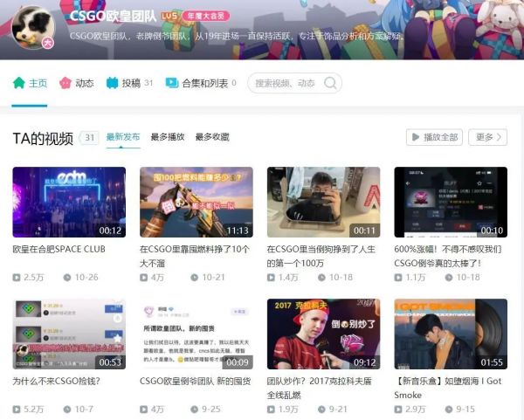Click the magnifier search icon
Viewport: 524px width, 420px height.
pos(330,84)
